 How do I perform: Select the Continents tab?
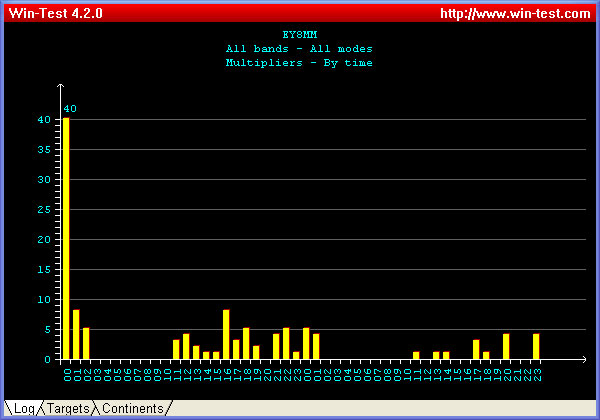coord(133,409)
